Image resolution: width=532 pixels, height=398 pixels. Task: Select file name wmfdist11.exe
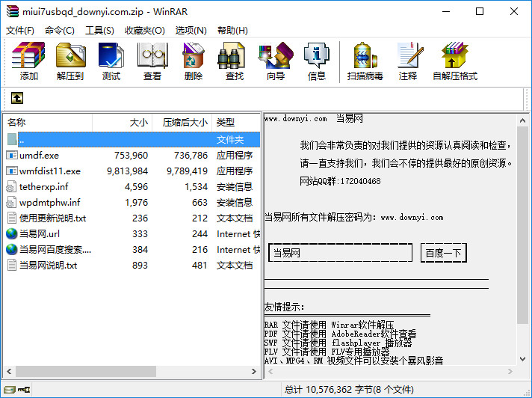coord(50,171)
